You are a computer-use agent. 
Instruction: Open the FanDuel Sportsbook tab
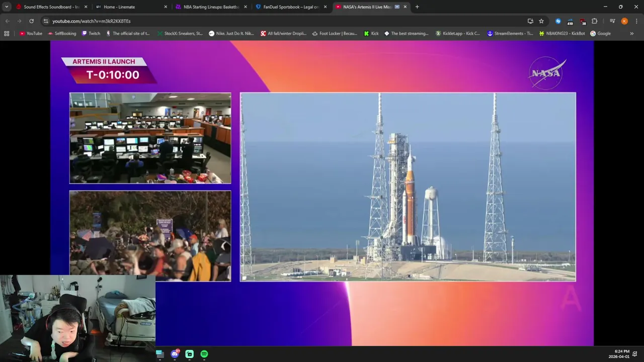coord(291,7)
